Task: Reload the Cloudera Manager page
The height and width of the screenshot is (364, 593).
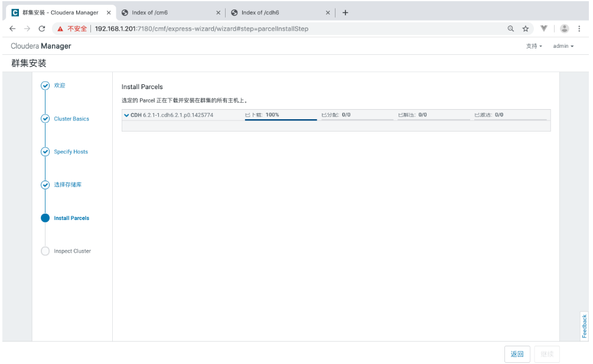Action: click(42, 29)
